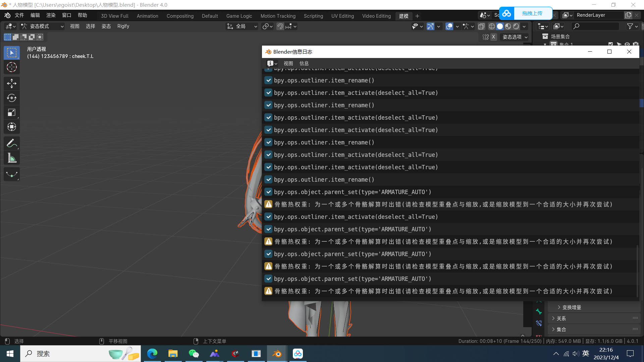Click the new view layer icon beside RenderLayer
644x362 pixels.
[x=628, y=15]
